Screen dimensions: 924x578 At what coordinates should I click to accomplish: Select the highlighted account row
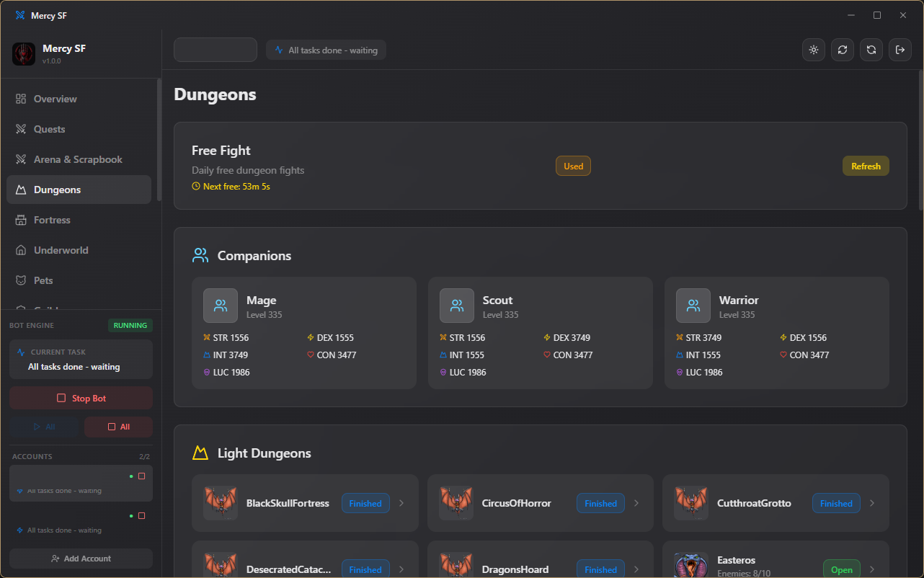click(81, 483)
